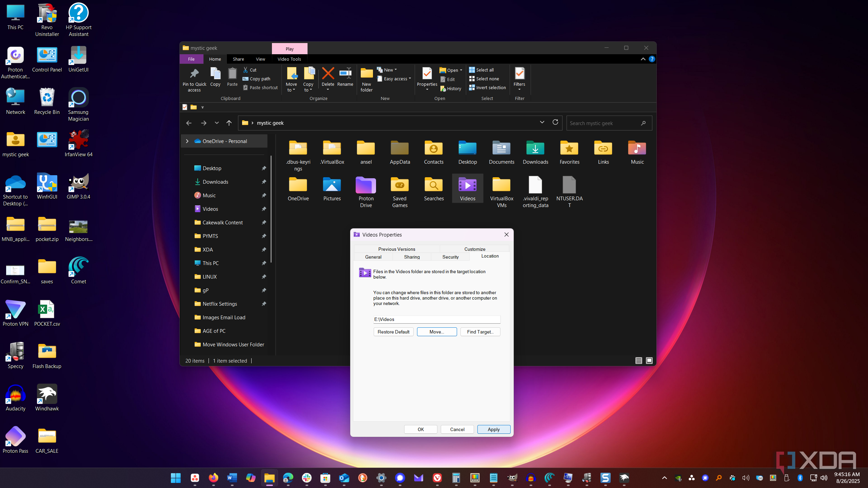Click the Paste clipboard icon

[x=232, y=73]
